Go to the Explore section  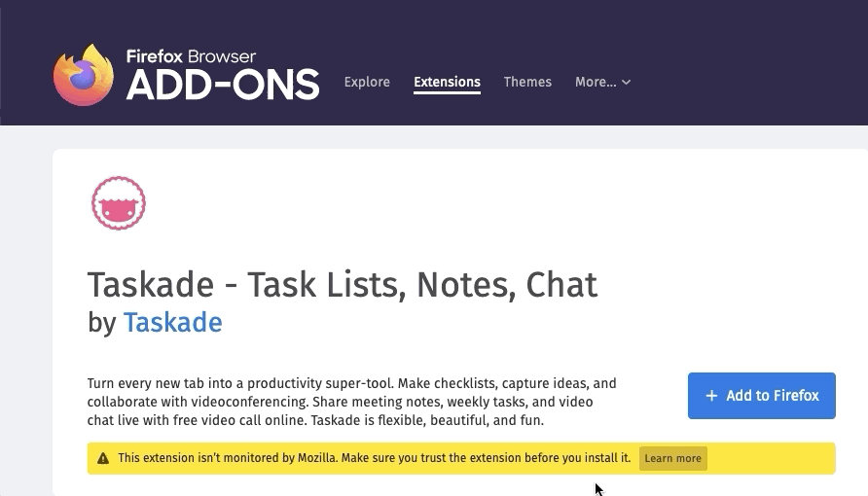(x=367, y=82)
